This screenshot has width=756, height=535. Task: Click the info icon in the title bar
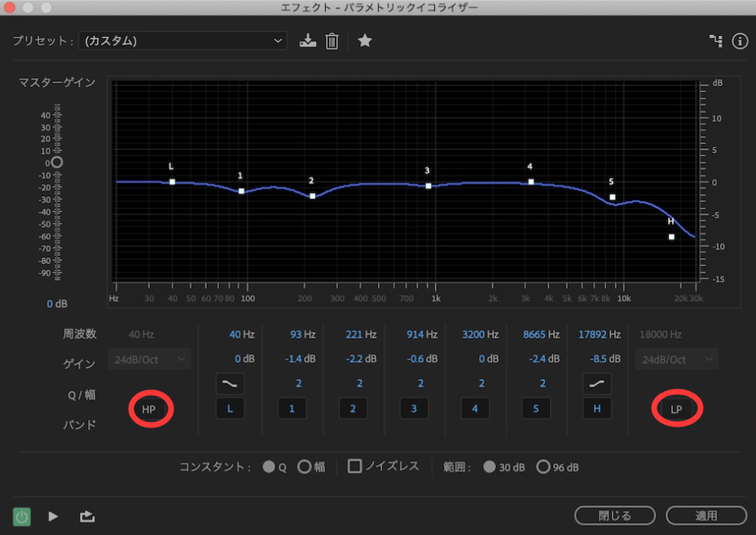coord(740,41)
